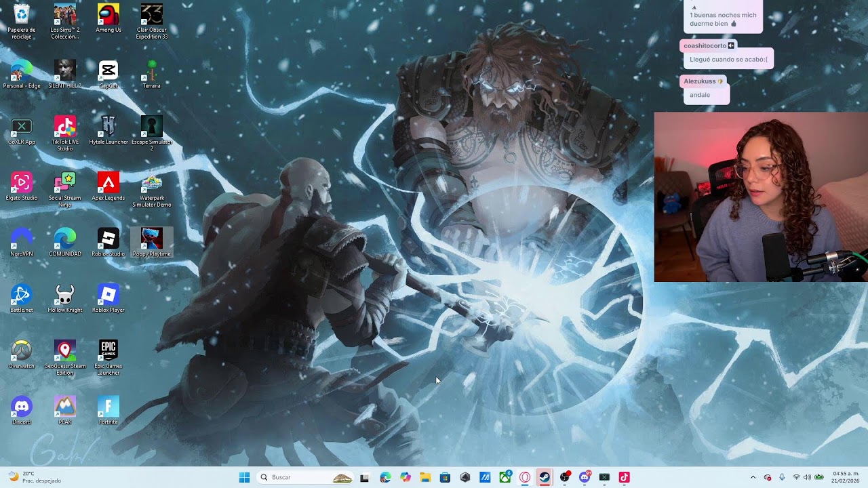Select the Apex Legends shortcut

click(x=108, y=186)
